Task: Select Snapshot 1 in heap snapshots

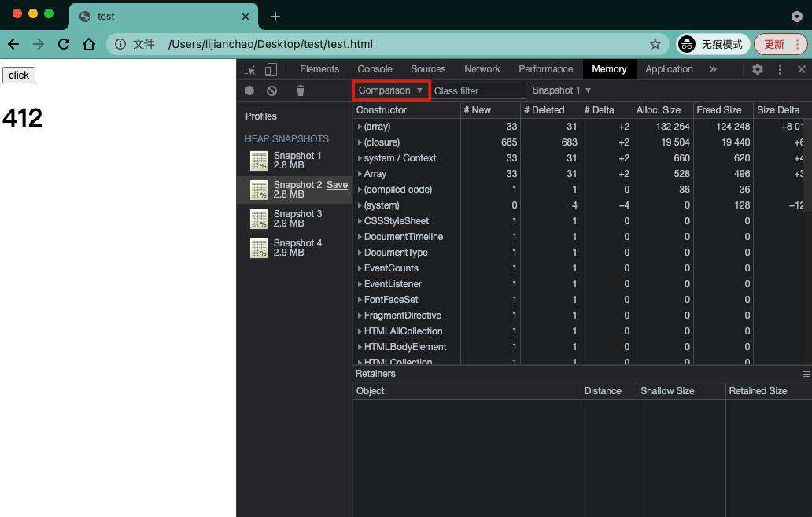Action: pyautogui.click(x=294, y=161)
